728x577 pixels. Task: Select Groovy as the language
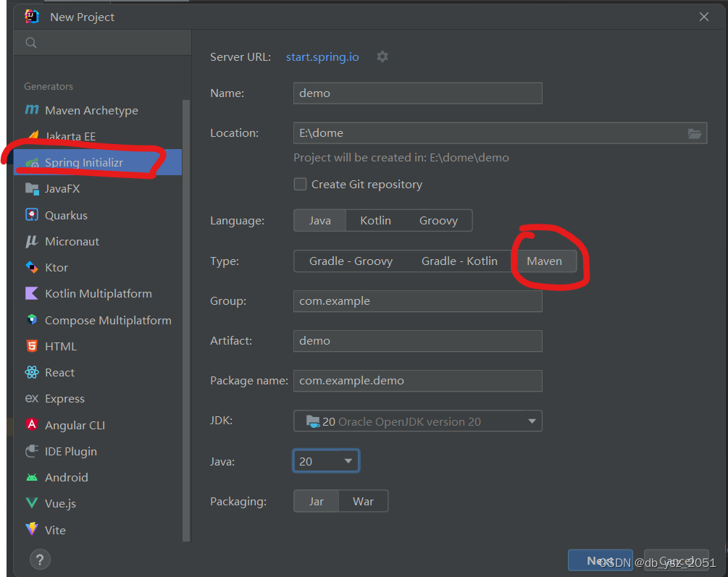pos(438,221)
